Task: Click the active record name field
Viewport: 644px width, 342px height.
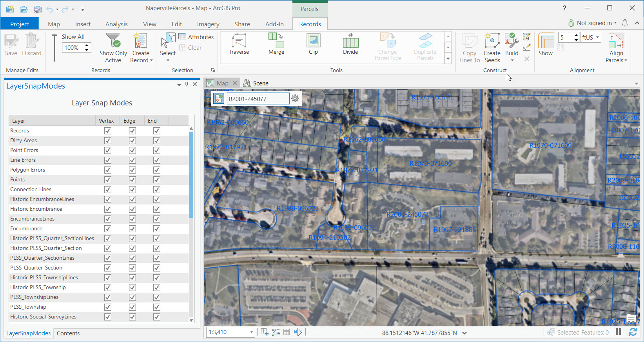Action: coord(258,99)
